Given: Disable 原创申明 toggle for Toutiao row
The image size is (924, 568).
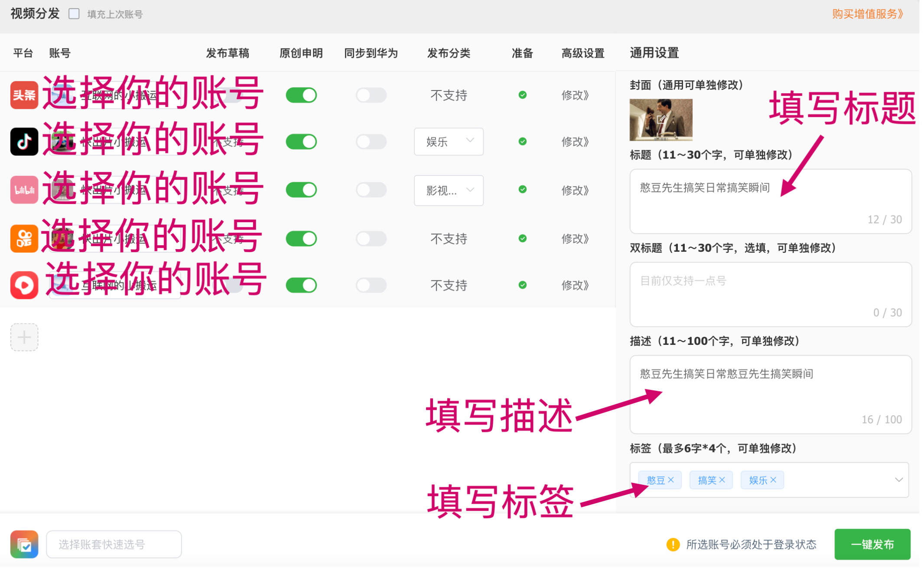Looking at the screenshot, I should [x=301, y=95].
